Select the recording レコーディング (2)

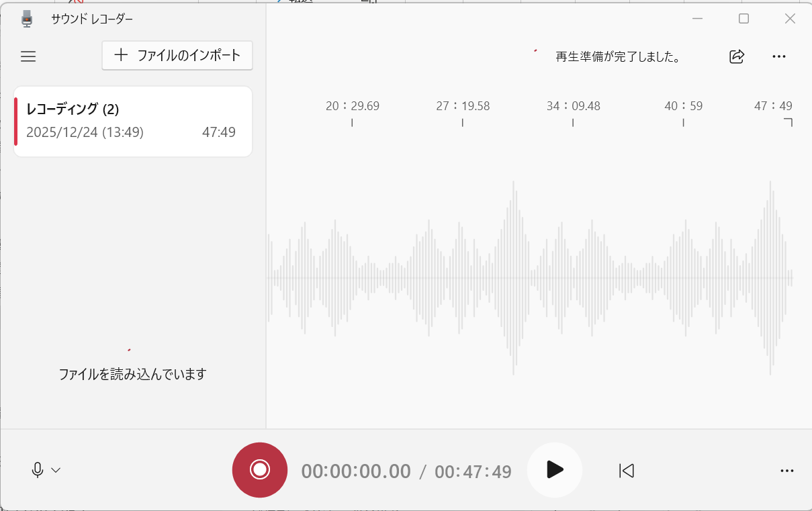[x=132, y=121]
